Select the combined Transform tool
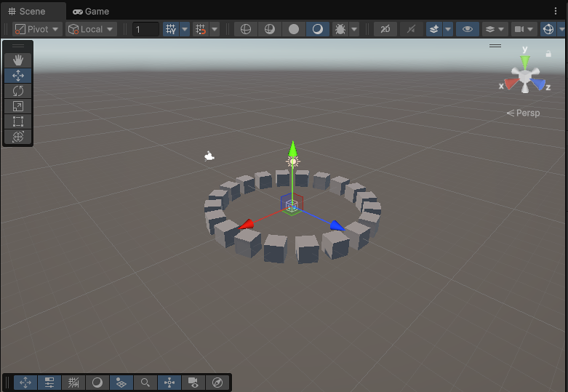Viewport: 568px width, 392px height. (18, 137)
